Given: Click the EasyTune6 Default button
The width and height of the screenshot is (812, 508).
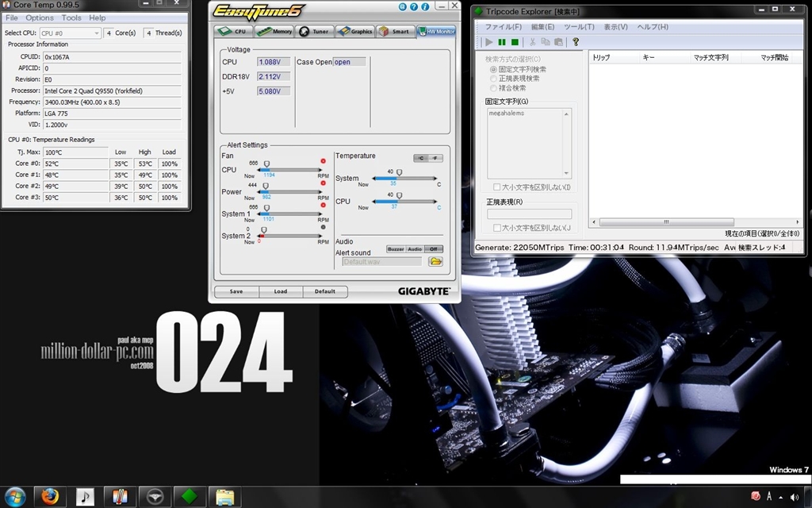Looking at the screenshot, I should point(324,291).
